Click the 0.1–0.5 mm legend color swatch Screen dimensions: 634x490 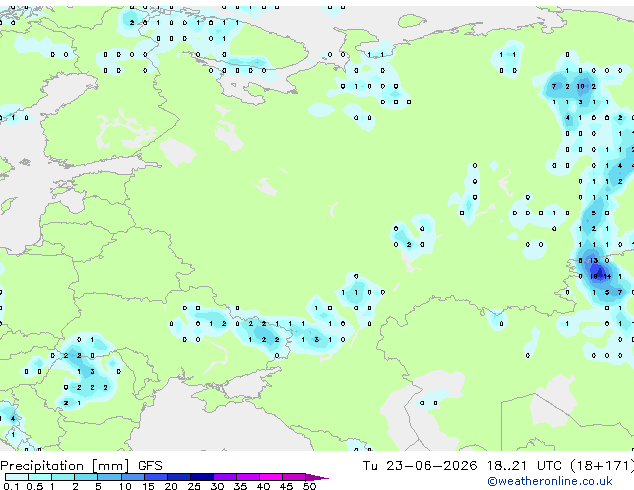(x=17, y=477)
